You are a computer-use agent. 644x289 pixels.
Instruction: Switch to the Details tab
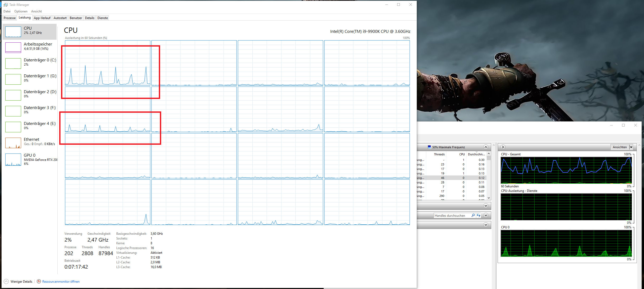click(x=90, y=18)
